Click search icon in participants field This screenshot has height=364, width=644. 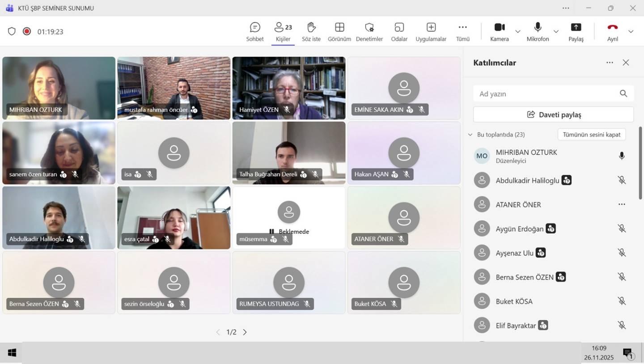pos(623,93)
